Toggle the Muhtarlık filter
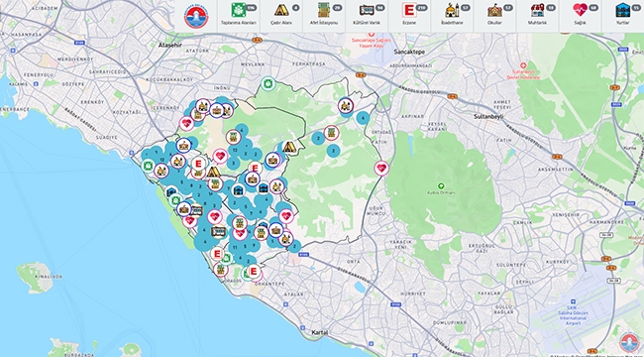The width and height of the screenshot is (644, 357). click(x=538, y=16)
